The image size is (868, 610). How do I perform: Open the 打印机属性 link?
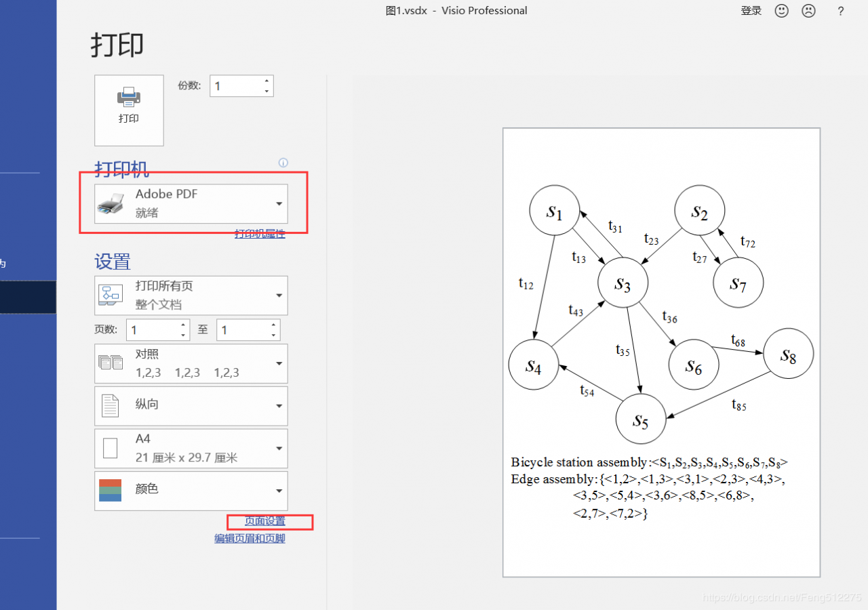click(260, 233)
